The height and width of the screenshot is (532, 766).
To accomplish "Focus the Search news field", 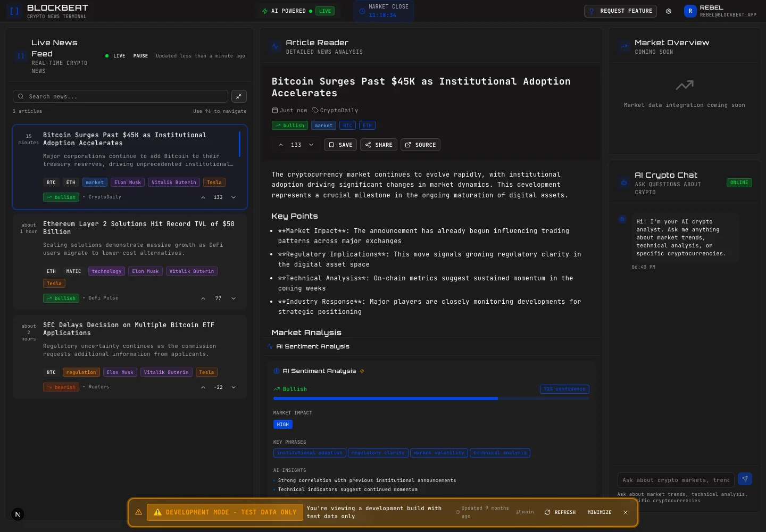I will [120, 96].
